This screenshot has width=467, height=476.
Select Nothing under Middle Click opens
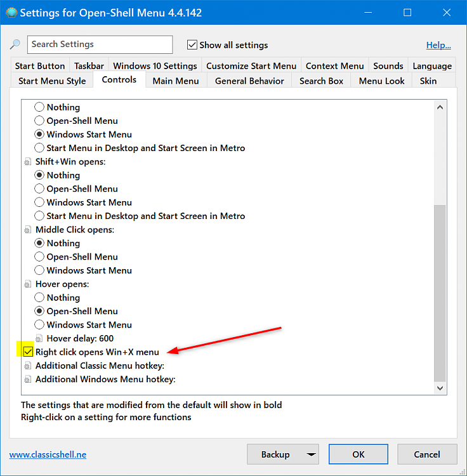pyautogui.click(x=39, y=243)
